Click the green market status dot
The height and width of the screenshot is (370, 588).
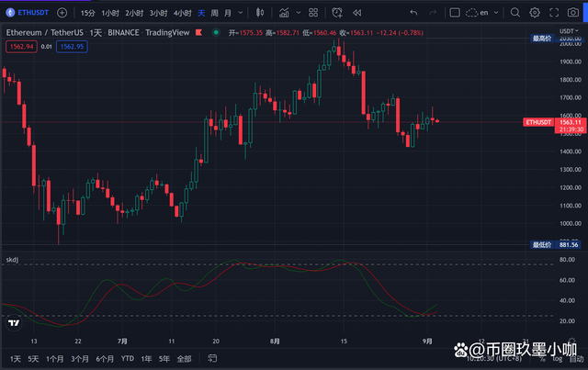pyautogui.click(x=216, y=33)
